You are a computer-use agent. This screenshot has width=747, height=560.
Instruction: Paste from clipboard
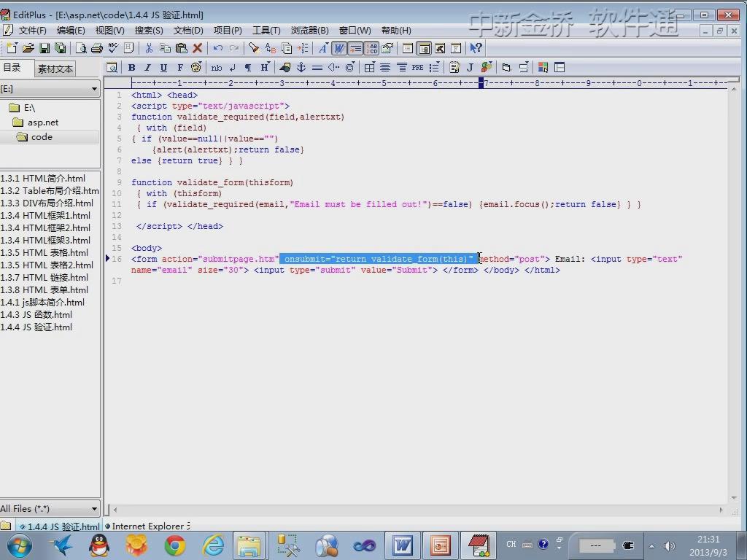pos(181,48)
